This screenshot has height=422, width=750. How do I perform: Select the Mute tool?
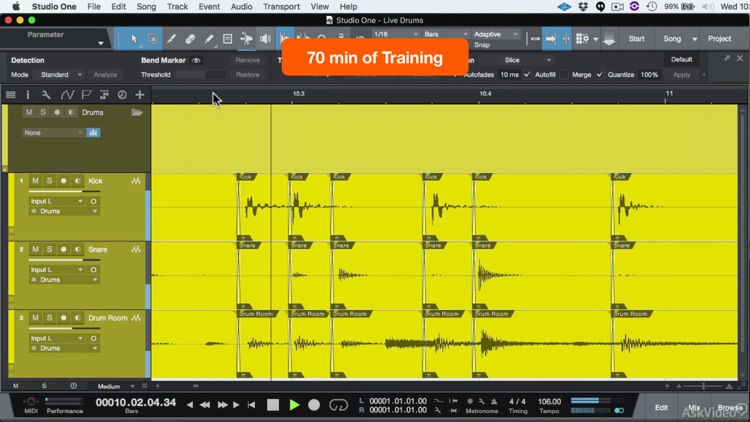[227, 39]
